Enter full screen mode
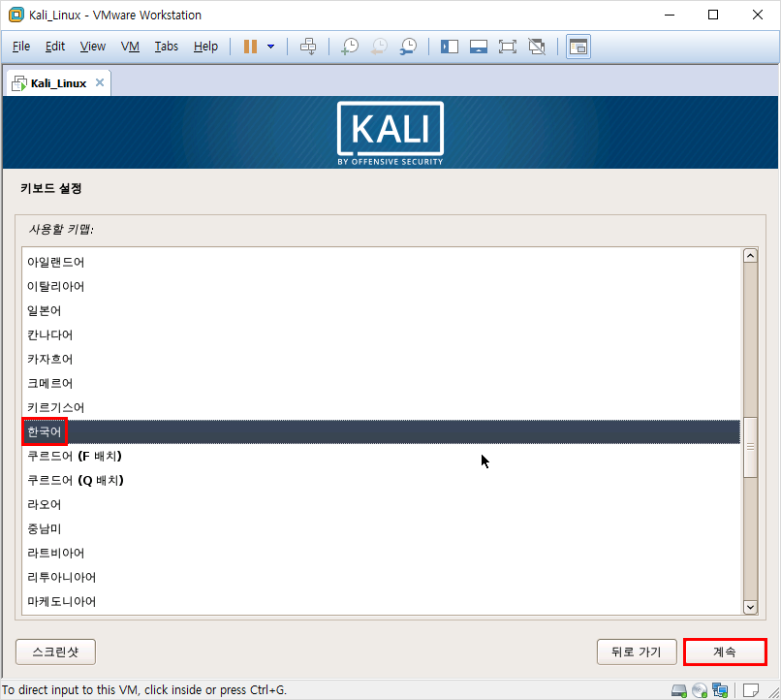 (x=507, y=47)
